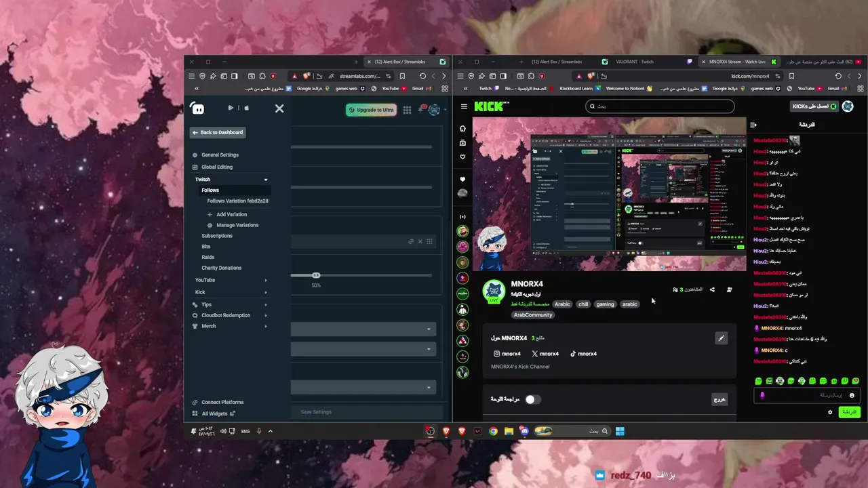
Task: Collapse the Kick chat panel icon
Action: point(753,125)
